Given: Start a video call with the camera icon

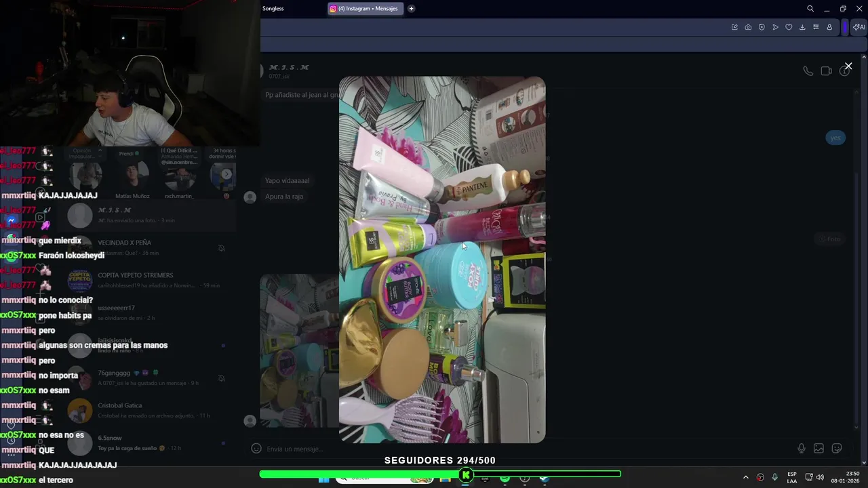Looking at the screenshot, I should tap(826, 71).
